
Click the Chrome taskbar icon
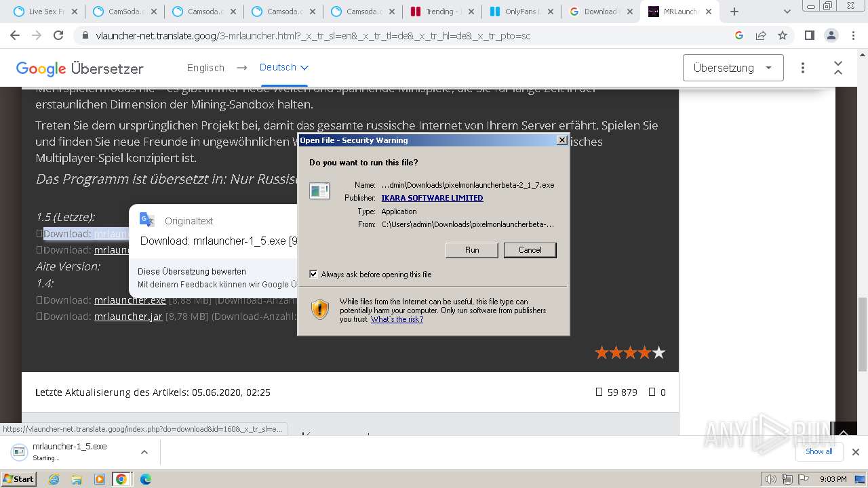click(121, 479)
